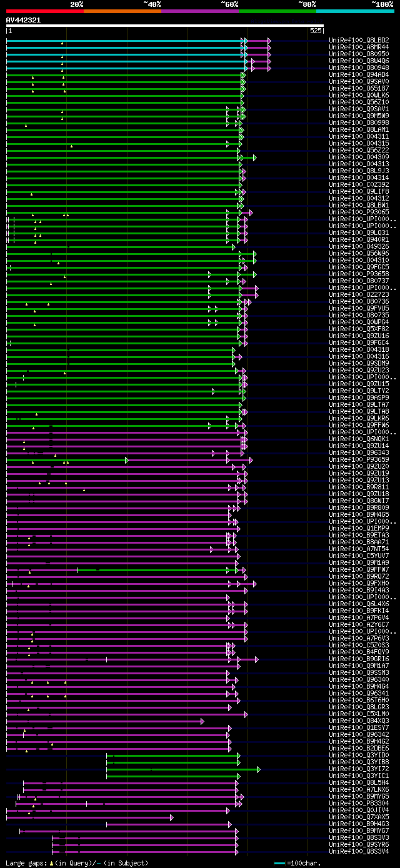The image size is (400, 868).
Task: Select the UniRef100_Q9FGC5 label
Action: pos(359,267)
